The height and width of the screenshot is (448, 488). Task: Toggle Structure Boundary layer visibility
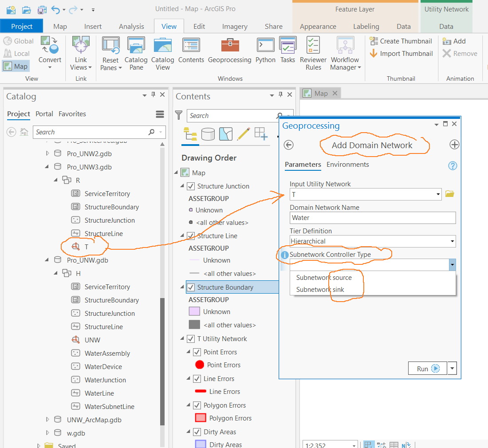click(x=191, y=287)
